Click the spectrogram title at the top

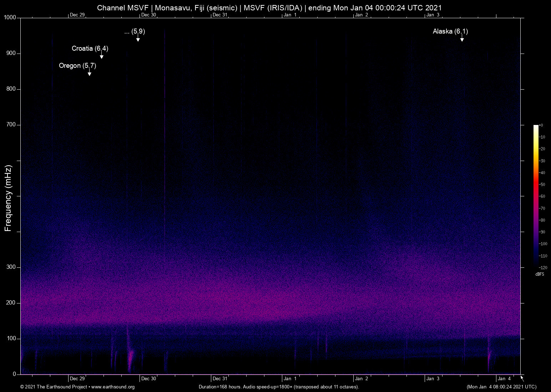click(x=269, y=8)
